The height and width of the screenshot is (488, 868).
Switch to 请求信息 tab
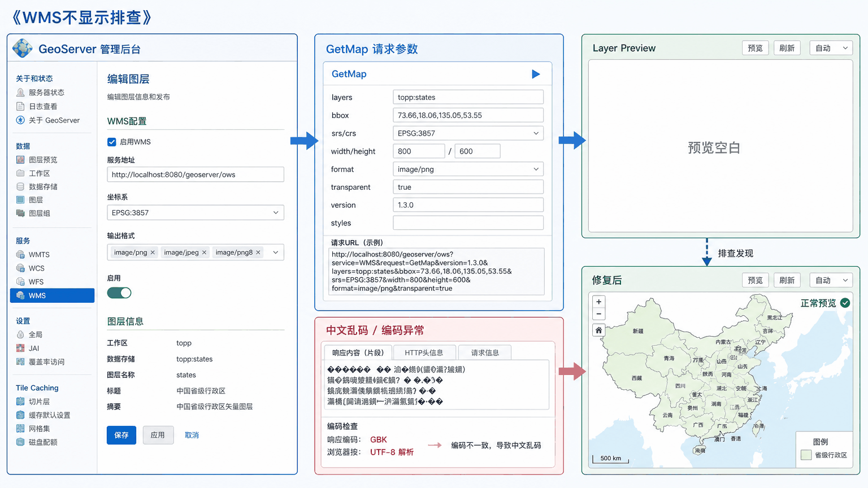(485, 352)
